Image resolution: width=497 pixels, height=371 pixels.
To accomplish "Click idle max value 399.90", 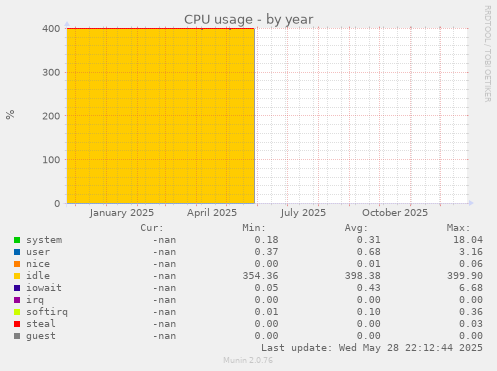I will pyautogui.click(x=465, y=276).
